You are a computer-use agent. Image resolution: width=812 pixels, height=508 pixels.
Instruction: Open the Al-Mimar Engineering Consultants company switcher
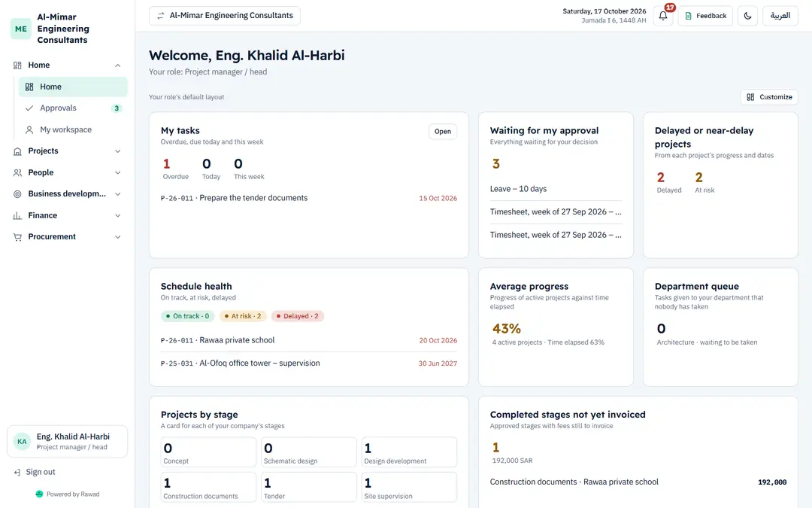click(x=225, y=16)
